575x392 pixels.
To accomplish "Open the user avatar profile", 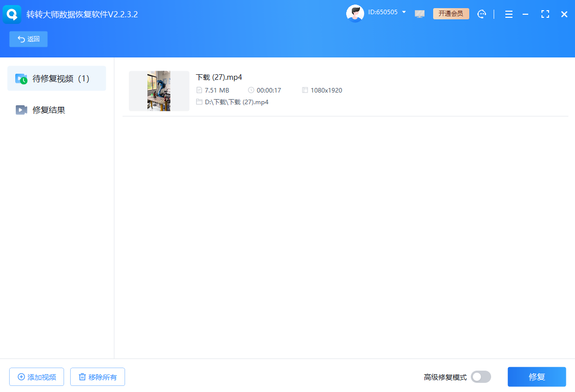I will click(355, 14).
